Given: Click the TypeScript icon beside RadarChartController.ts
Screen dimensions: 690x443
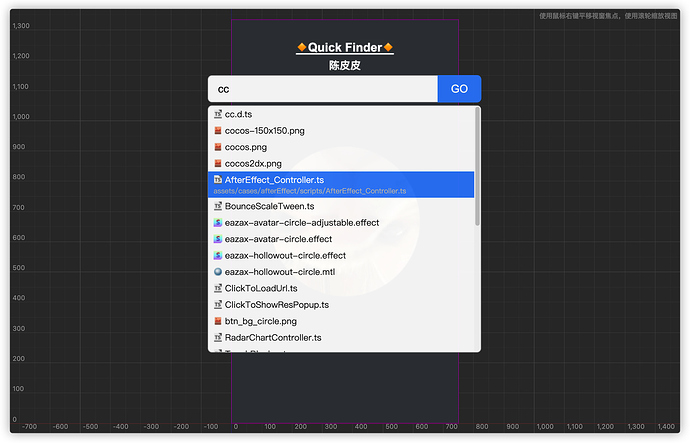Looking at the screenshot, I should click(x=218, y=337).
